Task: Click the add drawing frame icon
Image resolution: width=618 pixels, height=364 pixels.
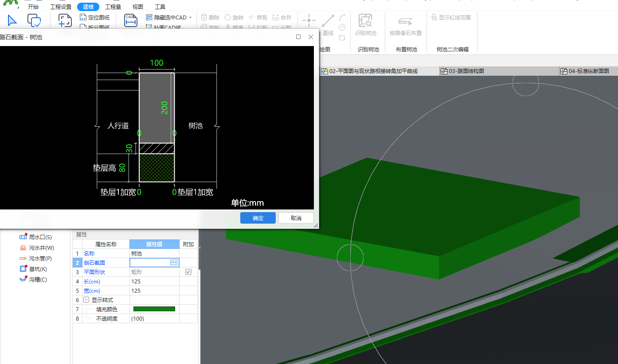Action: (65, 21)
